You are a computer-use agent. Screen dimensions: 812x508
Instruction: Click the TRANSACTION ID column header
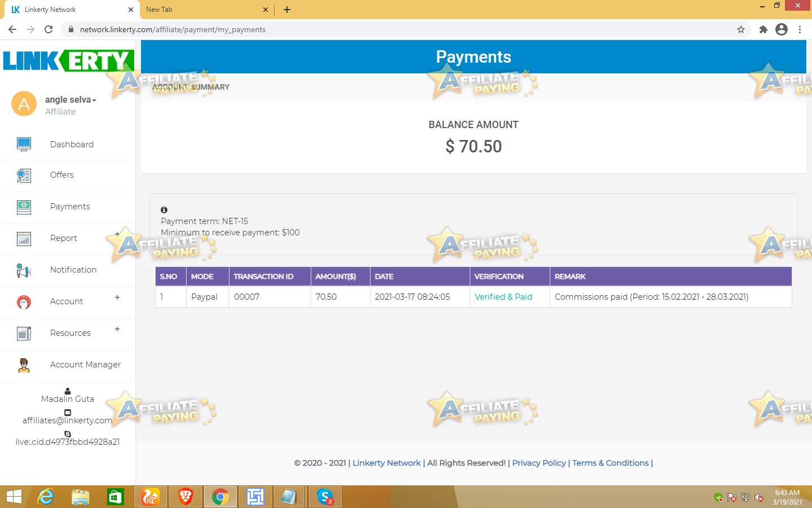270,277
